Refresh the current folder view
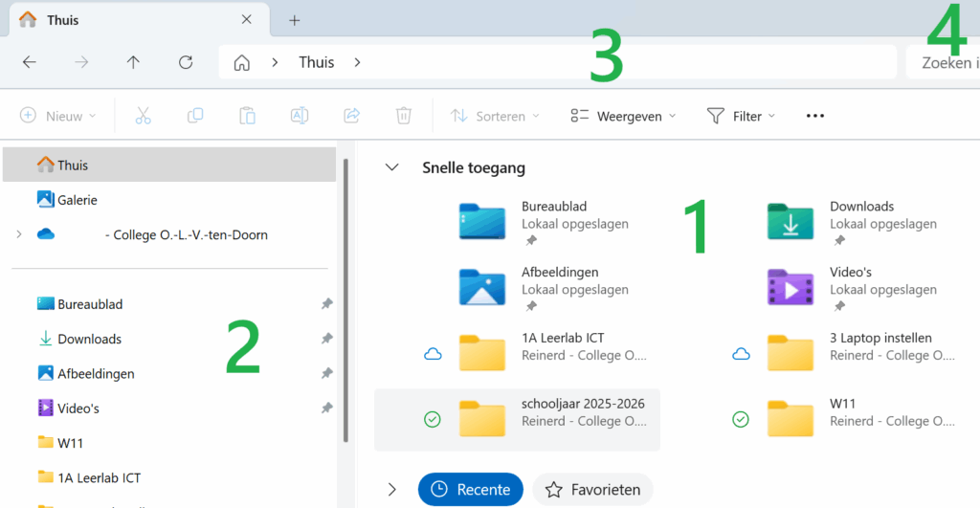 186,62
